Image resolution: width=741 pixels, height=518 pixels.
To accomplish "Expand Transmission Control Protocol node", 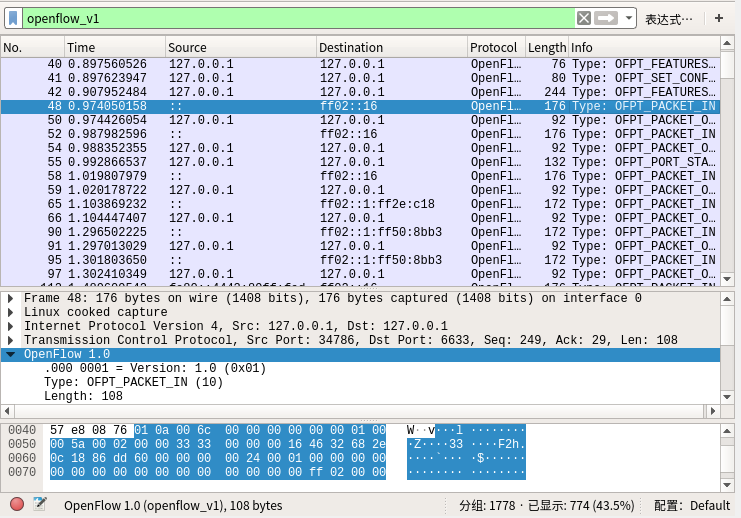I will (10, 340).
